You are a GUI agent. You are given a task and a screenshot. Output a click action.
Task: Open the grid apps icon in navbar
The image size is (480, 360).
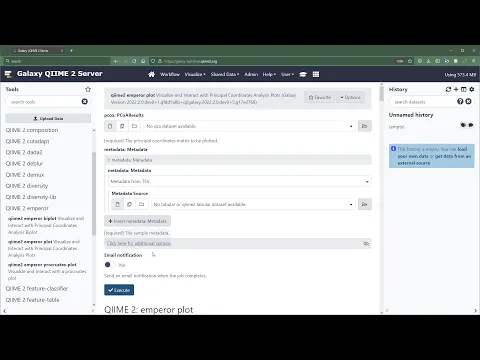coord(316,74)
